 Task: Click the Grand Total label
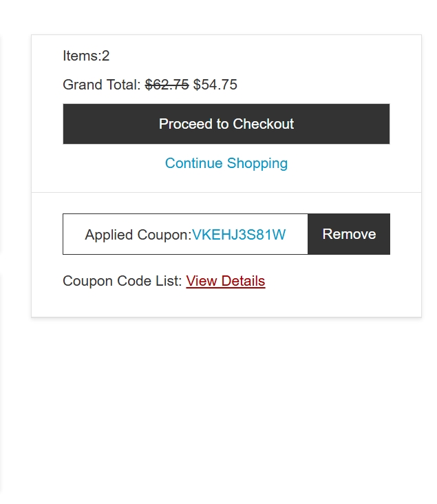click(x=101, y=85)
